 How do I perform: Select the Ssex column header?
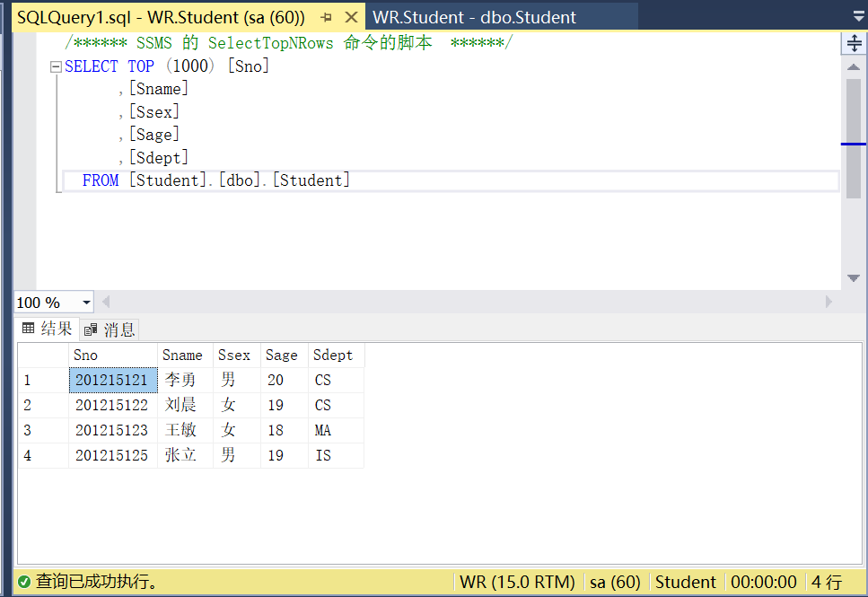point(237,355)
